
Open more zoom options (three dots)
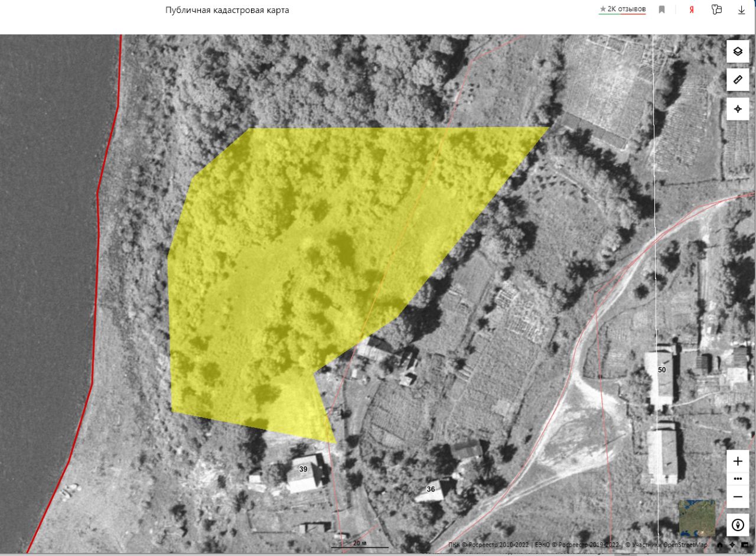coord(738,479)
